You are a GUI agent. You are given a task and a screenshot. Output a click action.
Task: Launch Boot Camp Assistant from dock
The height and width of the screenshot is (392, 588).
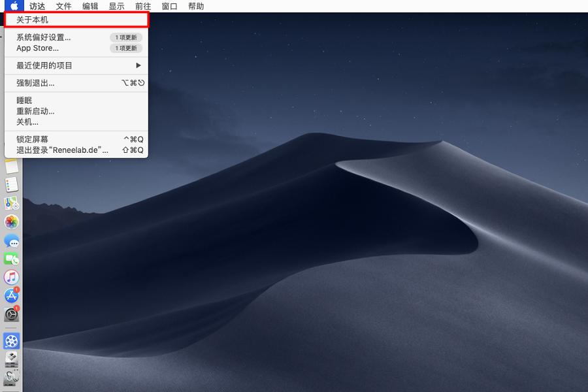tap(11, 359)
